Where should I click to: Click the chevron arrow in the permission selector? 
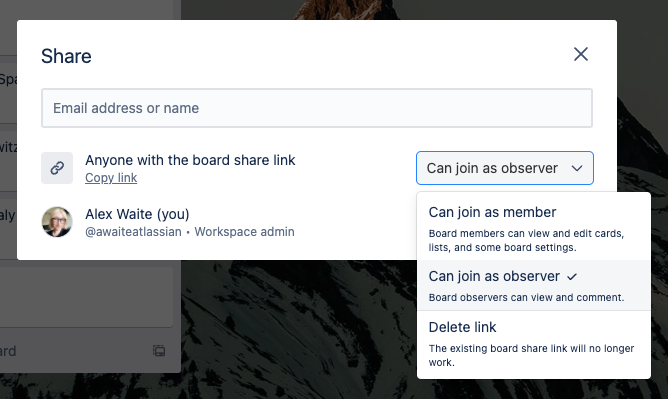tap(577, 168)
